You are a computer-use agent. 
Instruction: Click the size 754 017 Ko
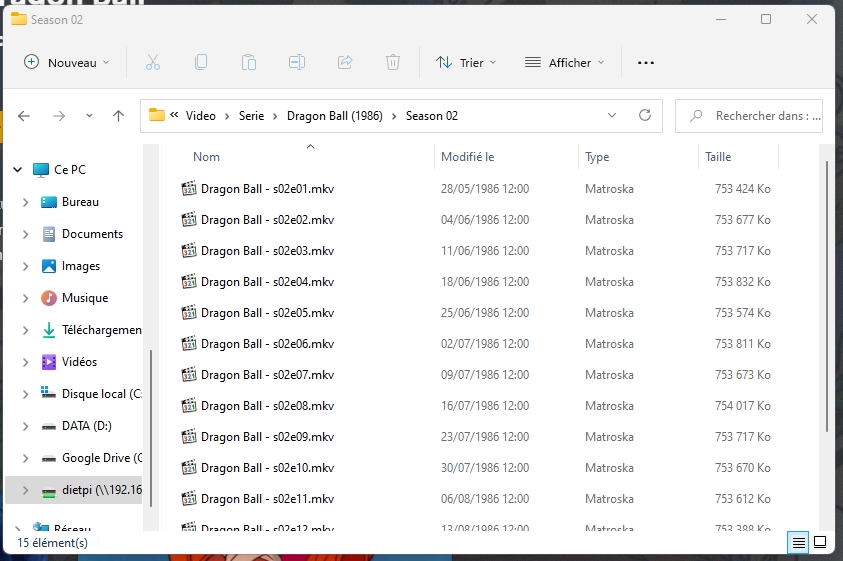click(x=742, y=406)
